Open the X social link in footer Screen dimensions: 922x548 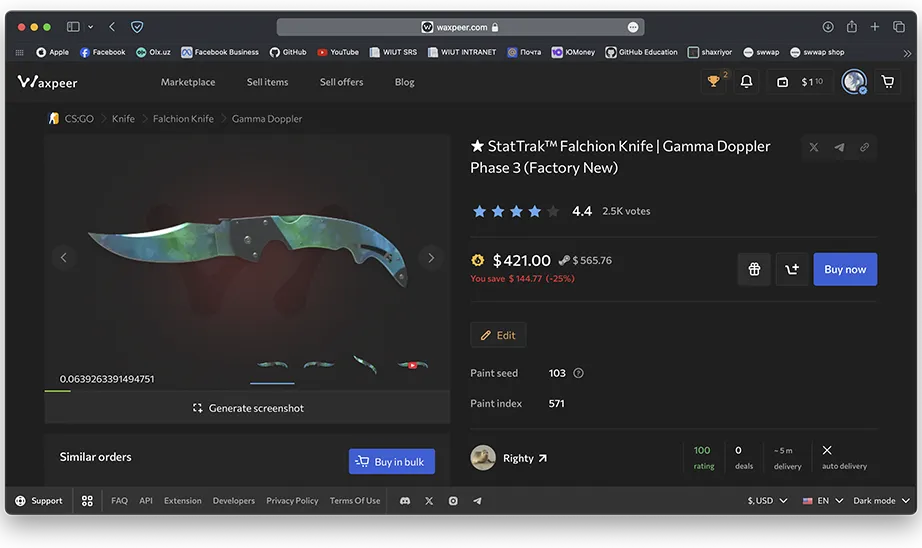click(x=429, y=501)
